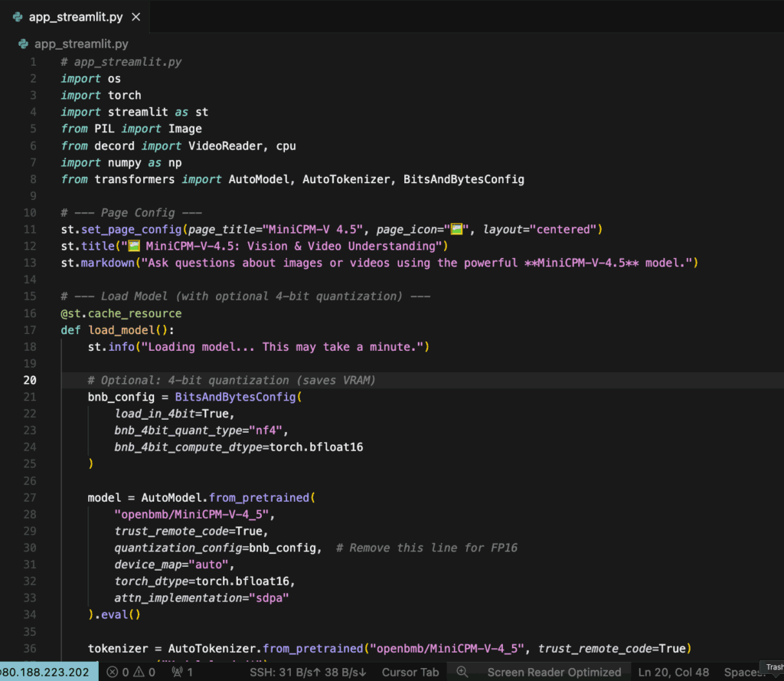Click the app_streamlit.py breadcrumb entry
Image resolution: width=784 pixels, height=681 pixels.
tap(81, 44)
